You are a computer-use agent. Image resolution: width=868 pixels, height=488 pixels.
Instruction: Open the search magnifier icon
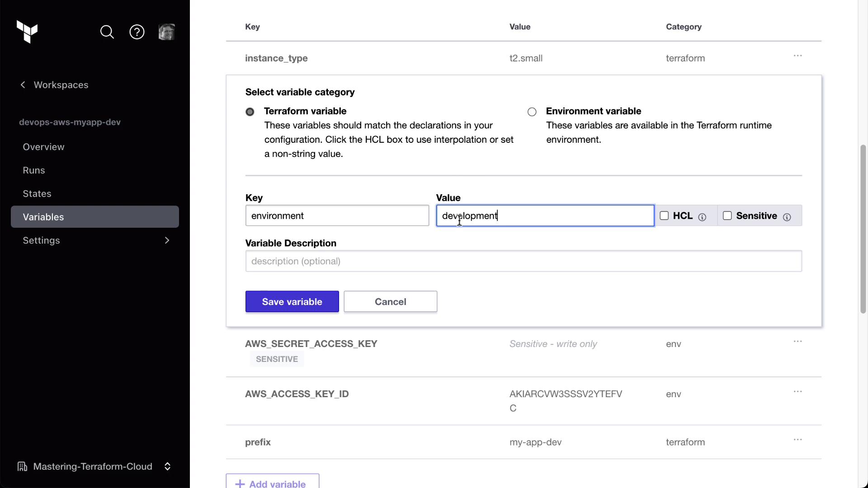tap(107, 32)
